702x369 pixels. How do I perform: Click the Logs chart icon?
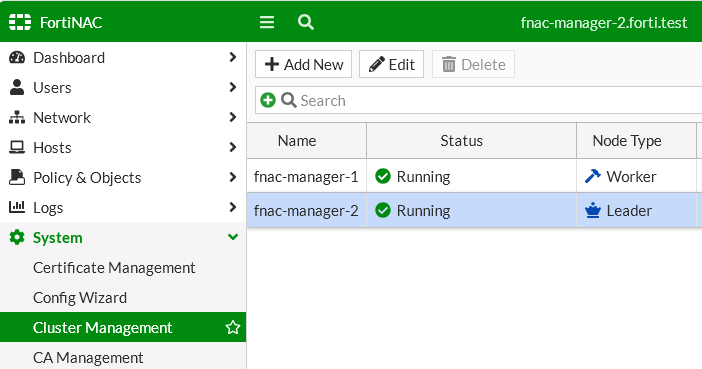click(17, 207)
